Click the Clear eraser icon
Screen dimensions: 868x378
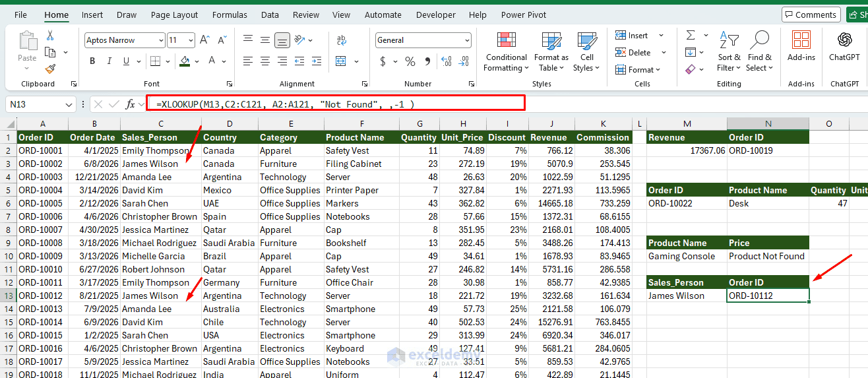coord(691,69)
